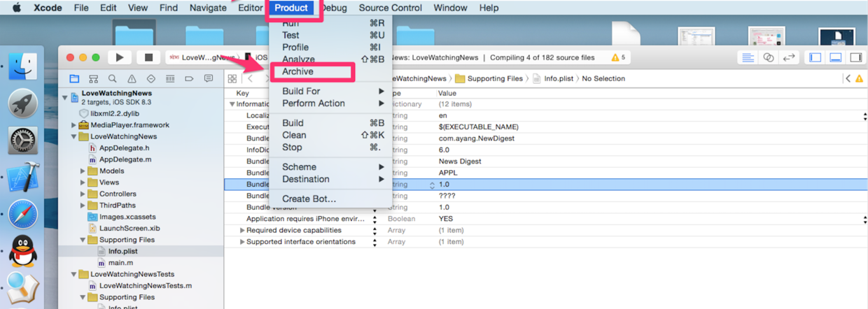868x309 pixels.
Task: Open the Breakpoint navigator icon
Action: (x=189, y=79)
